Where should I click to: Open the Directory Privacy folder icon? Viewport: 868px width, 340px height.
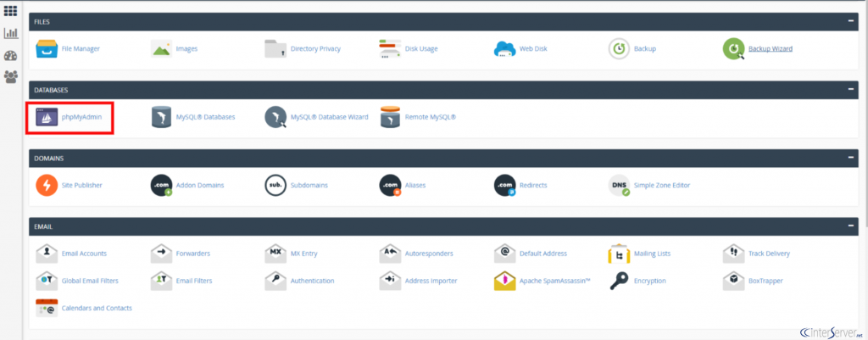point(275,48)
